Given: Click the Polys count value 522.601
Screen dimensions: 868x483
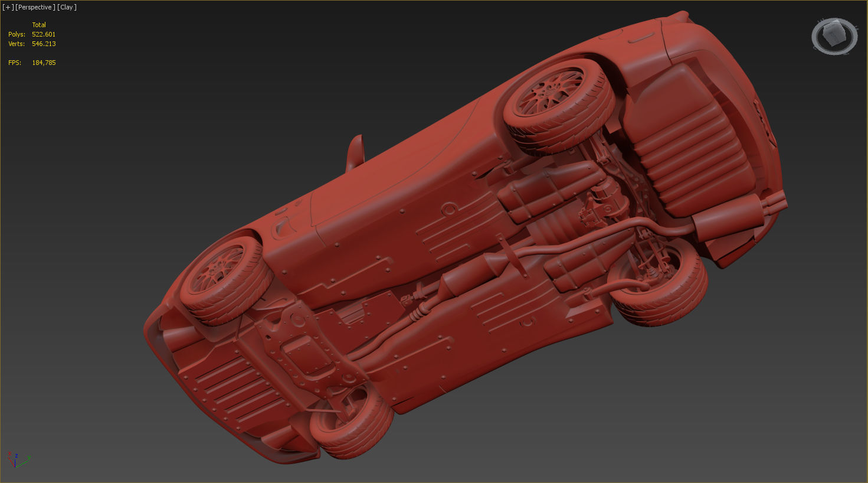Looking at the screenshot, I should coord(44,34).
